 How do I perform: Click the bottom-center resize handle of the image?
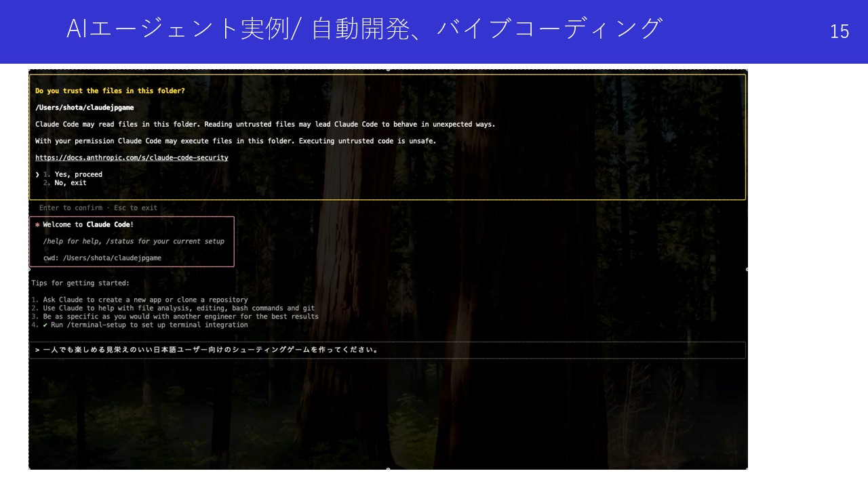coord(388,469)
